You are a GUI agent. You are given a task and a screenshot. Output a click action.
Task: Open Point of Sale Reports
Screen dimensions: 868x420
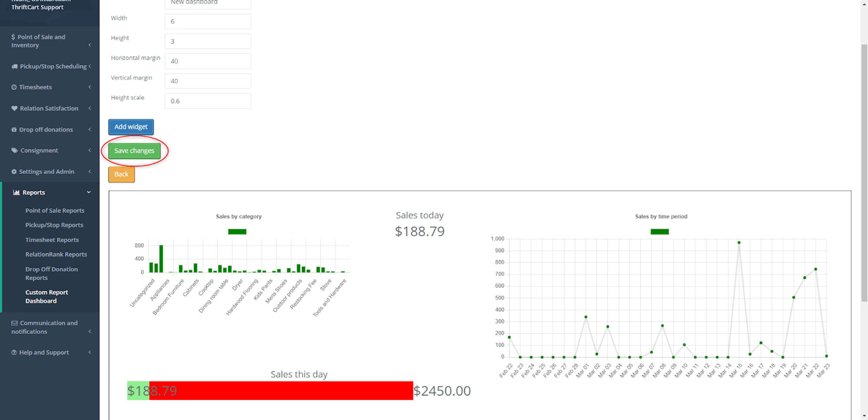[x=55, y=210]
